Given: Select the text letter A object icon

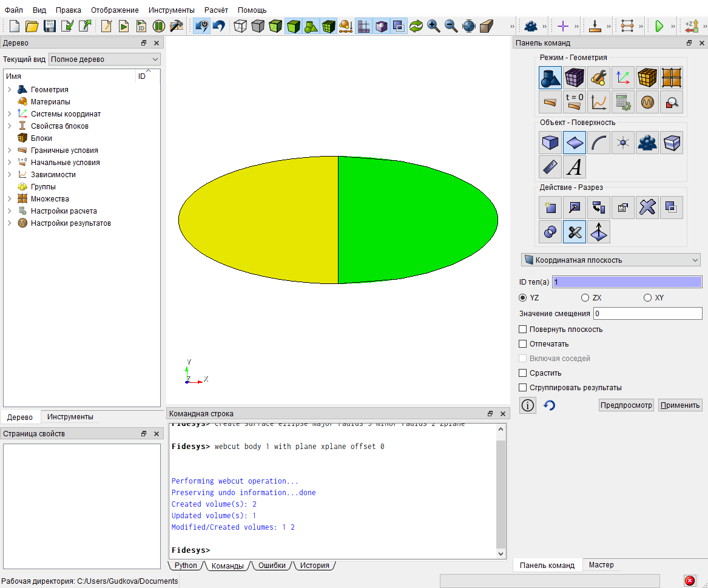Looking at the screenshot, I should point(575,167).
